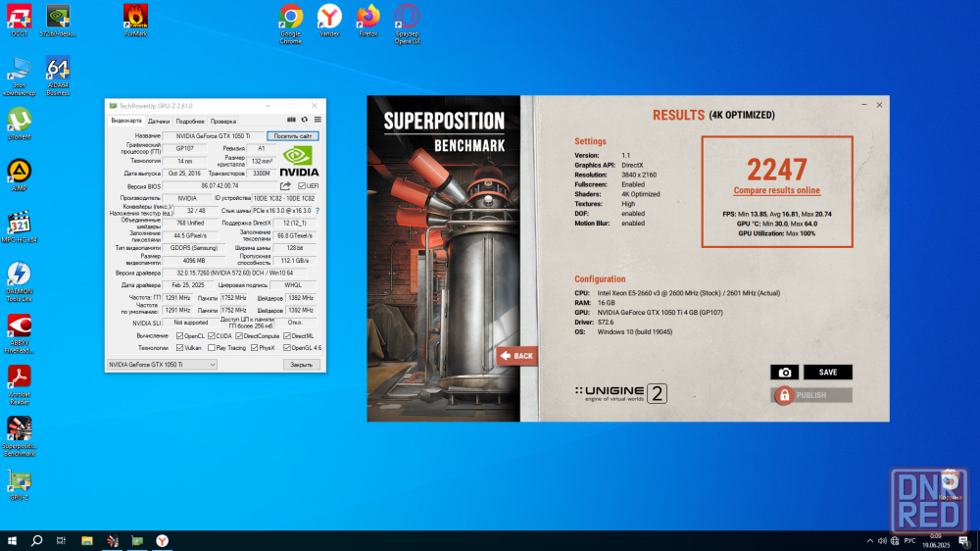Click the score 2247 text

777,169
